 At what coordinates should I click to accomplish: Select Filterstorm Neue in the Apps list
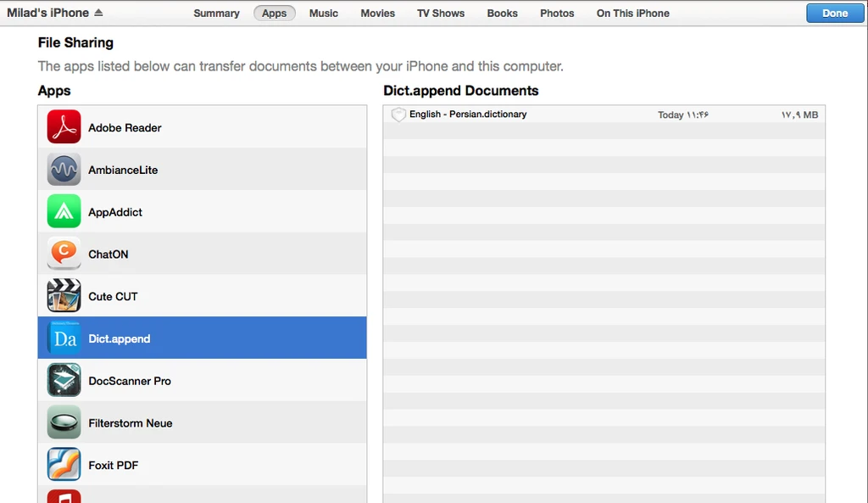[202, 422]
